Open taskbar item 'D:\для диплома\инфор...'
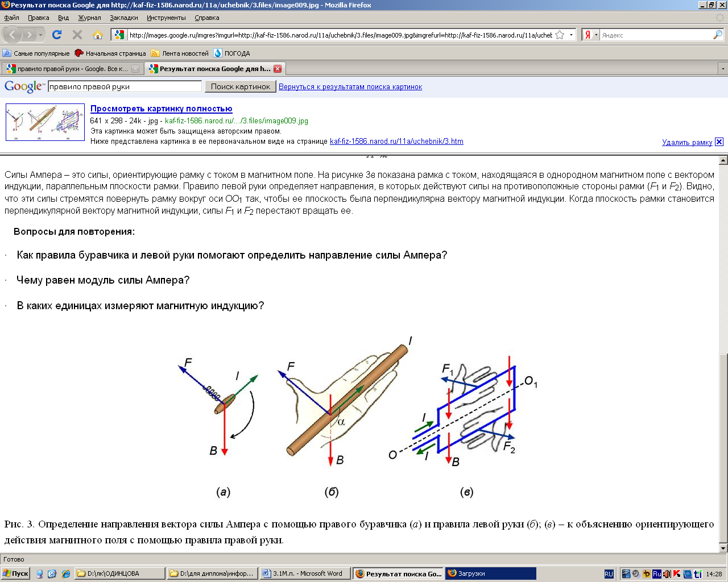The width and height of the screenshot is (728, 582). [x=213, y=573]
